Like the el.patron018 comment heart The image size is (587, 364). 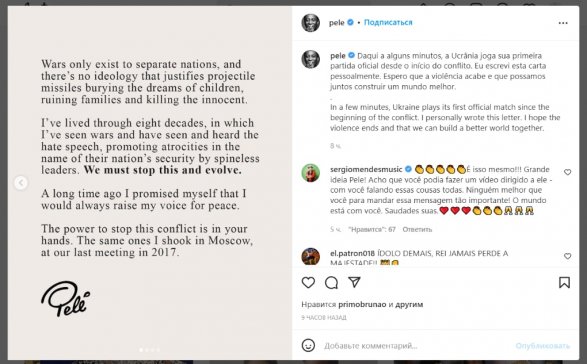pyautogui.click(x=568, y=256)
